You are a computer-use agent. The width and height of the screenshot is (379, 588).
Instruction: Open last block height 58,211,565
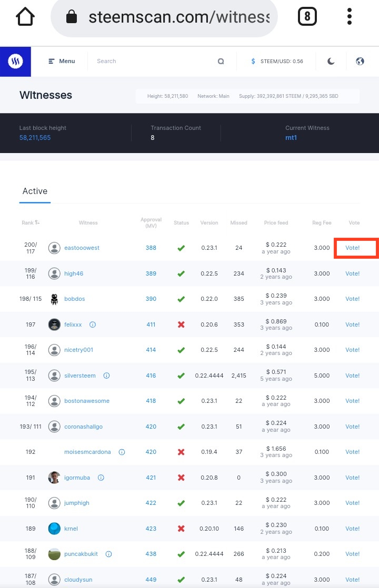pyautogui.click(x=35, y=138)
